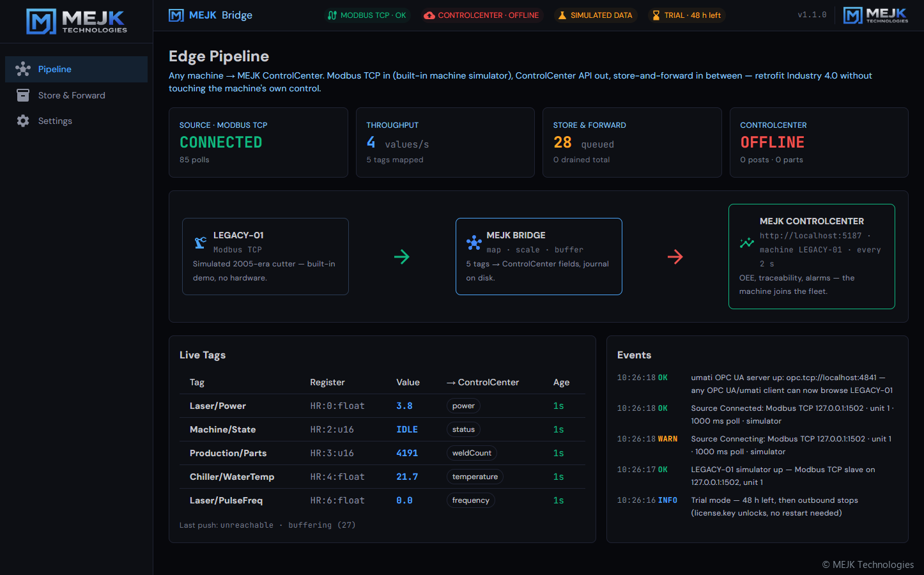Click the Laser/Power value 3.8
924x575 pixels.
coord(404,406)
